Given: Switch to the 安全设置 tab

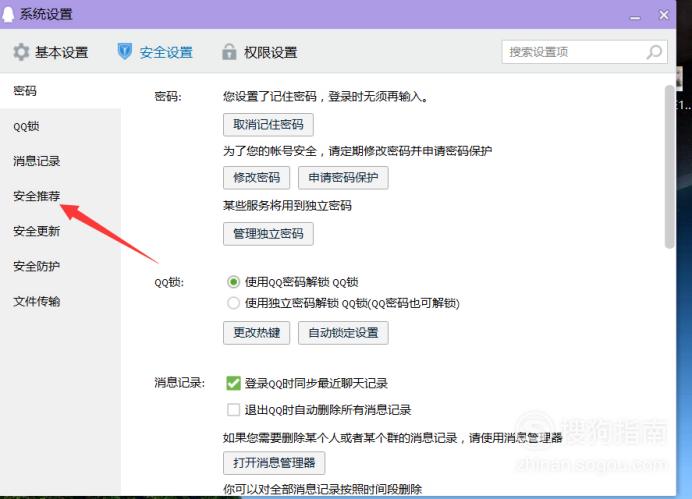Looking at the screenshot, I should (x=155, y=52).
